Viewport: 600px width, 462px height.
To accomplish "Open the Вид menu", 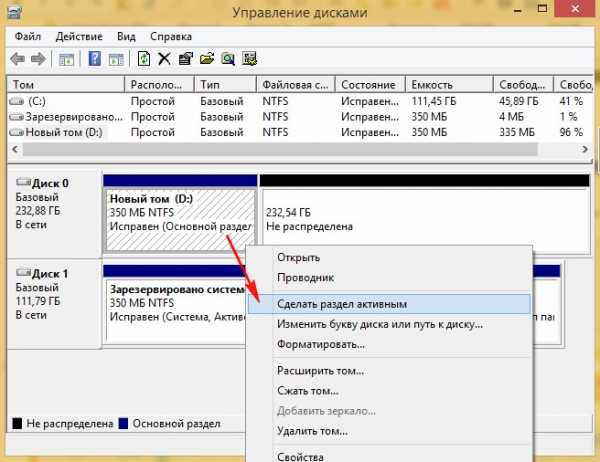I will pyautogui.click(x=126, y=36).
